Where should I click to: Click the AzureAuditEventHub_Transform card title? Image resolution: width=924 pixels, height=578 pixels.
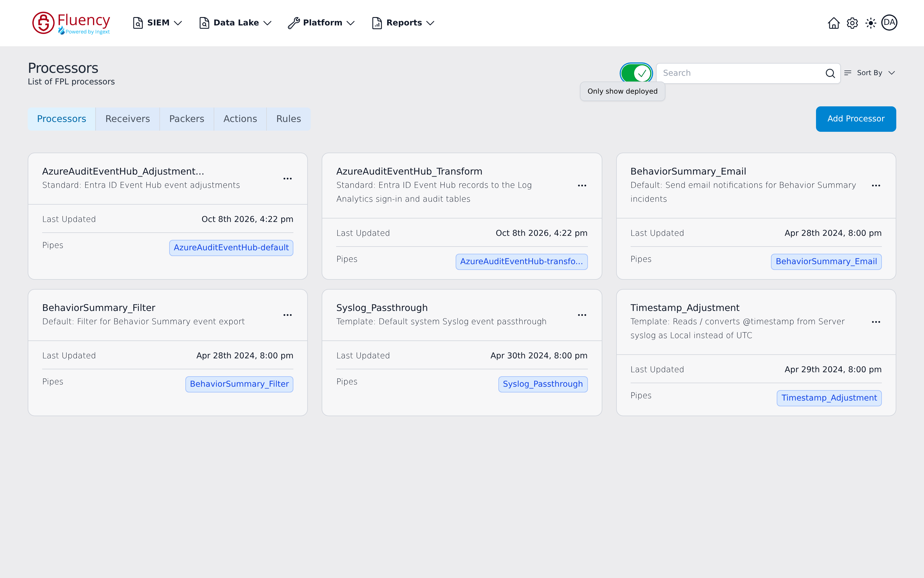coord(409,171)
